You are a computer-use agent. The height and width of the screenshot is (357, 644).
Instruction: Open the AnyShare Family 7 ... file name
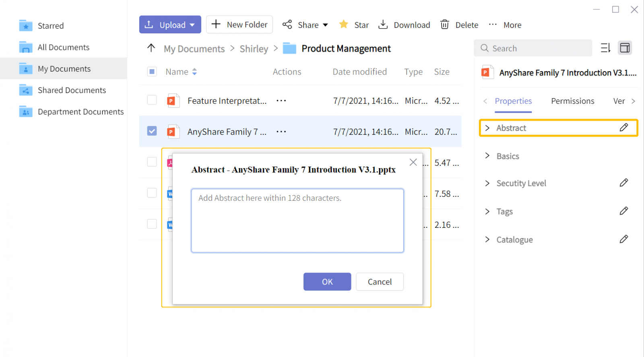(227, 132)
